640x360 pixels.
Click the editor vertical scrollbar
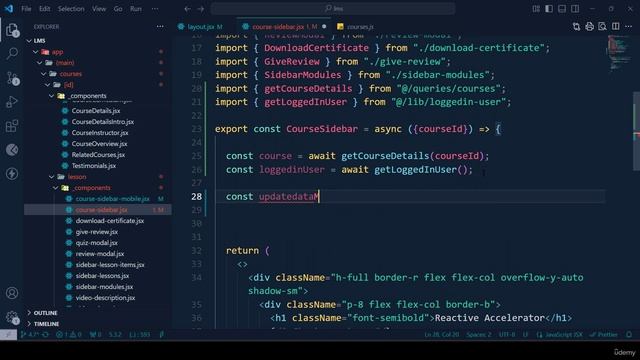(636, 131)
